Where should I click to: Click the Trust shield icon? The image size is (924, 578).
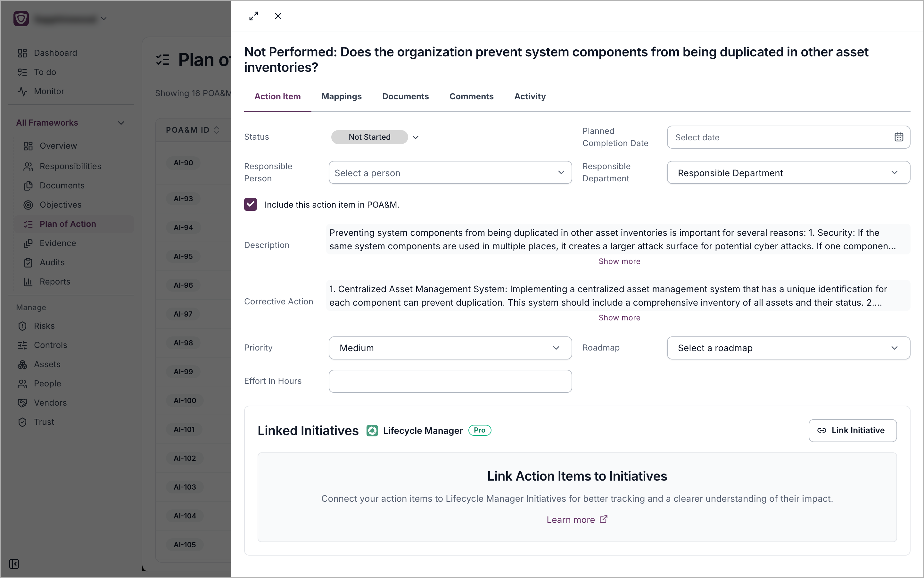22,422
